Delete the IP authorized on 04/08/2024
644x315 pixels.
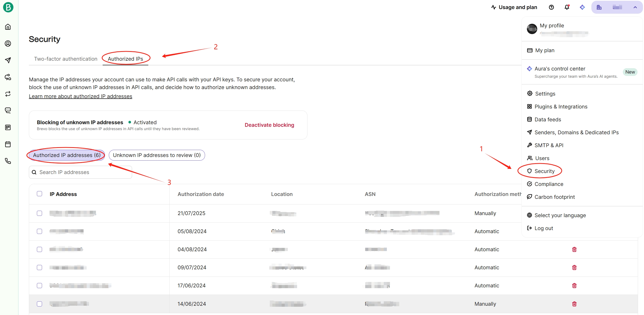pos(574,249)
